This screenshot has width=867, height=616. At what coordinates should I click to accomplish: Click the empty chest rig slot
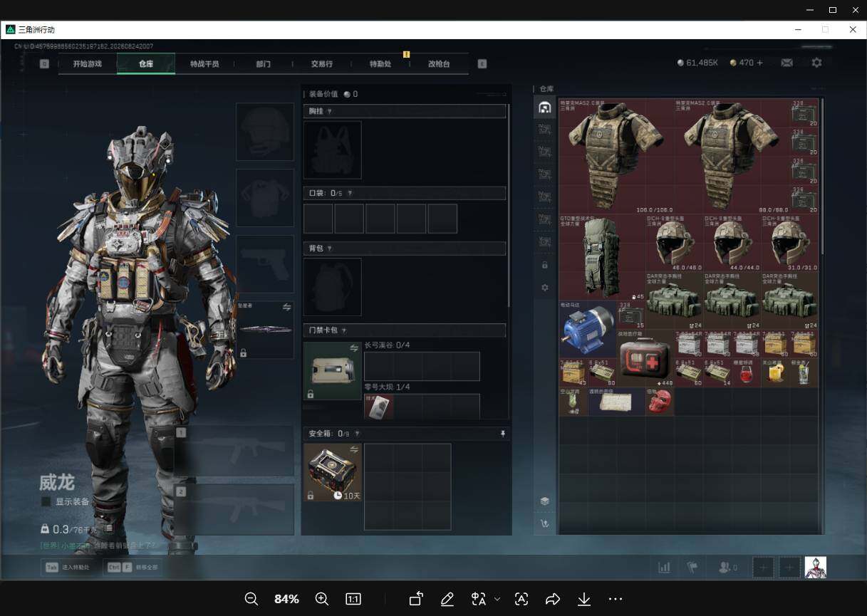[x=333, y=150]
